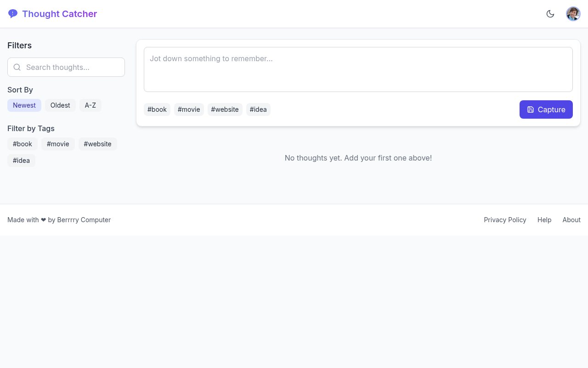Image resolution: width=588 pixels, height=368 pixels.
Task: Filter thoughts by the #book tag
Action: tap(22, 144)
